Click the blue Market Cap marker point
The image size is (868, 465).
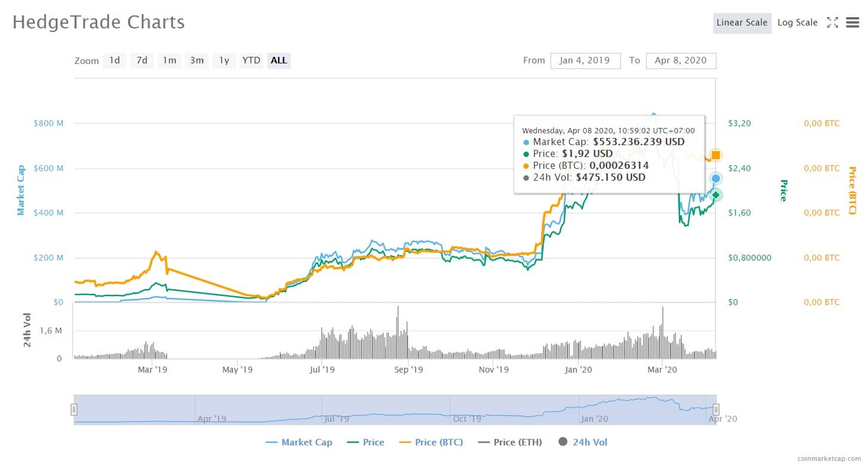coord(716,178)
